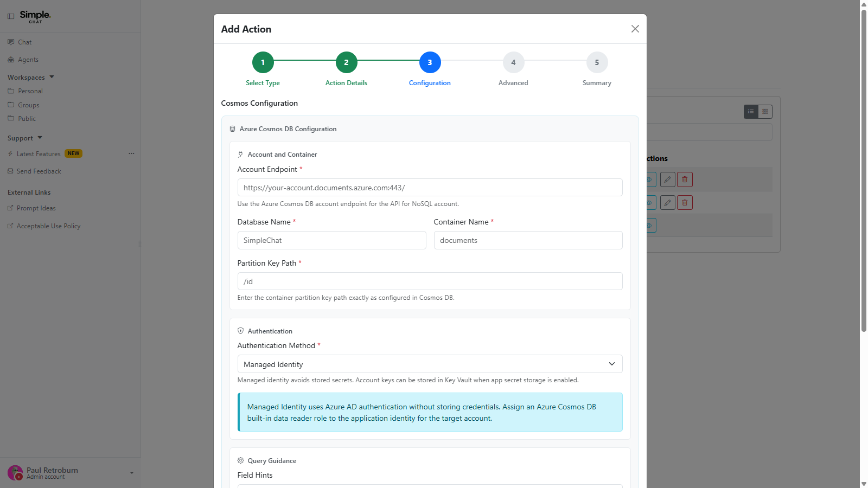Close the Add Action dialog
Image resolution: width=868 pixels, height=488 pixels.
pyautogui.click(x=635, y=29)
